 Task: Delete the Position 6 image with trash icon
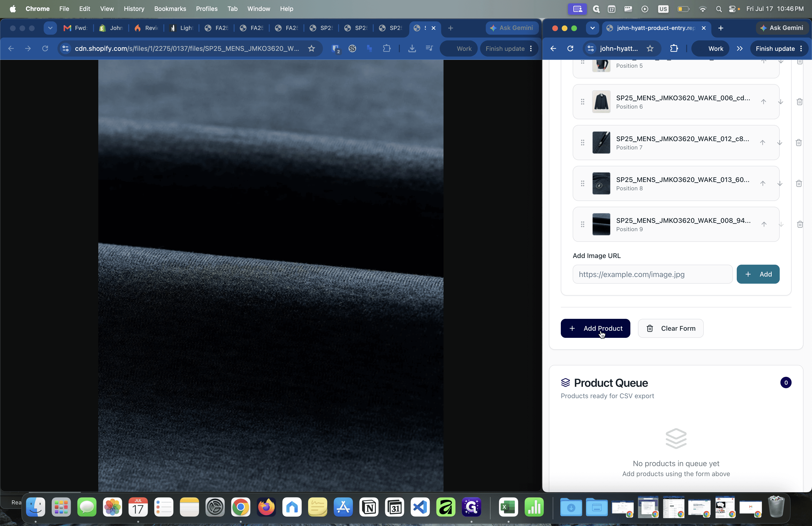799,102
